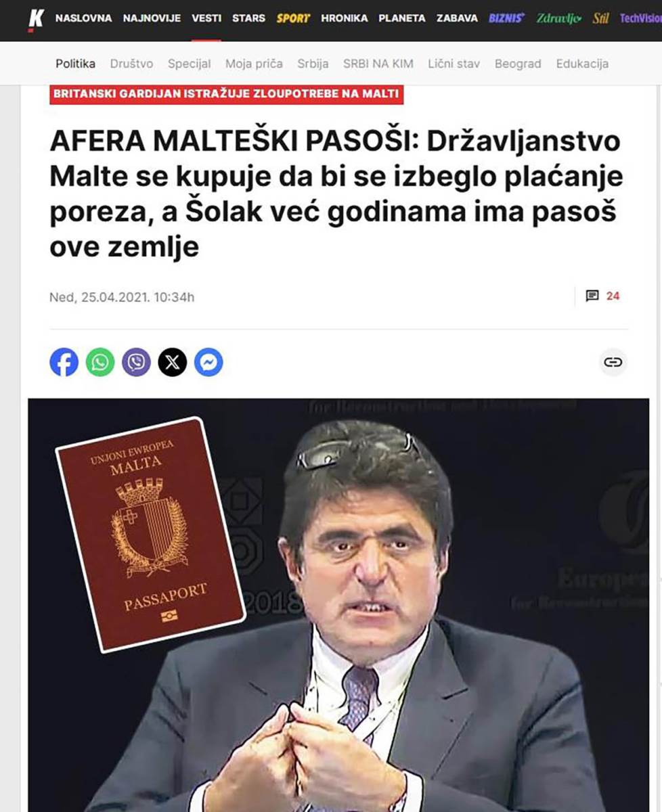Click the Kurir K logo

tap(35, 20)
